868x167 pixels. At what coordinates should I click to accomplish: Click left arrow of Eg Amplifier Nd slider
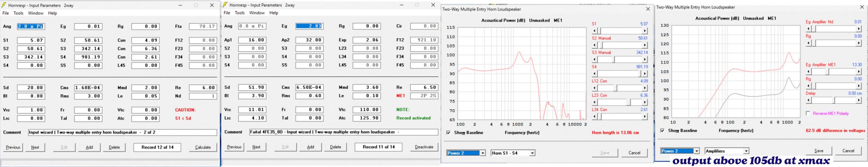[x=808, y=29]
